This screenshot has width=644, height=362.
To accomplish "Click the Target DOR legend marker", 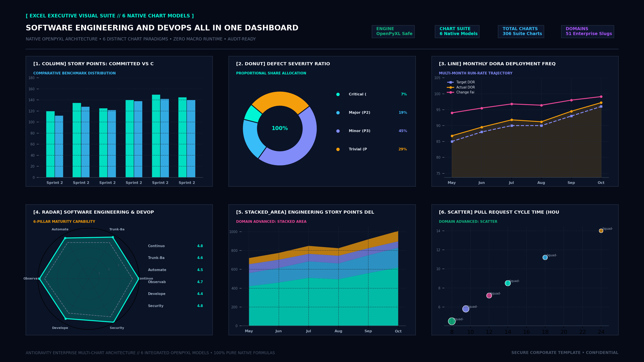I will pos(451,82).
